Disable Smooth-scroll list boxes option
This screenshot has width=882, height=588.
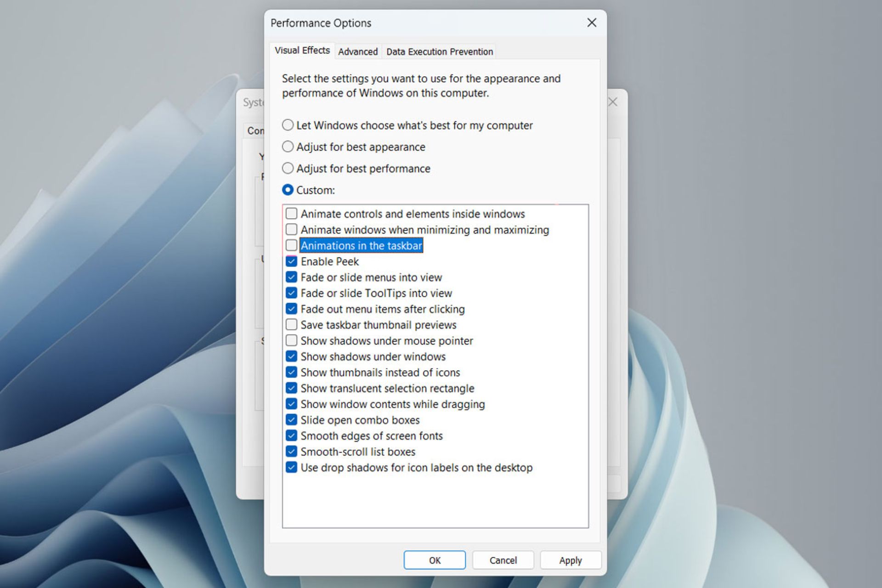pos(291,452)
